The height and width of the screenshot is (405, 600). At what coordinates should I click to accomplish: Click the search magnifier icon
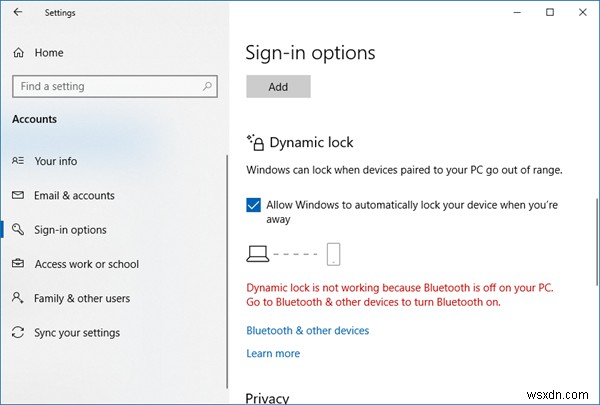click(207, 86)
